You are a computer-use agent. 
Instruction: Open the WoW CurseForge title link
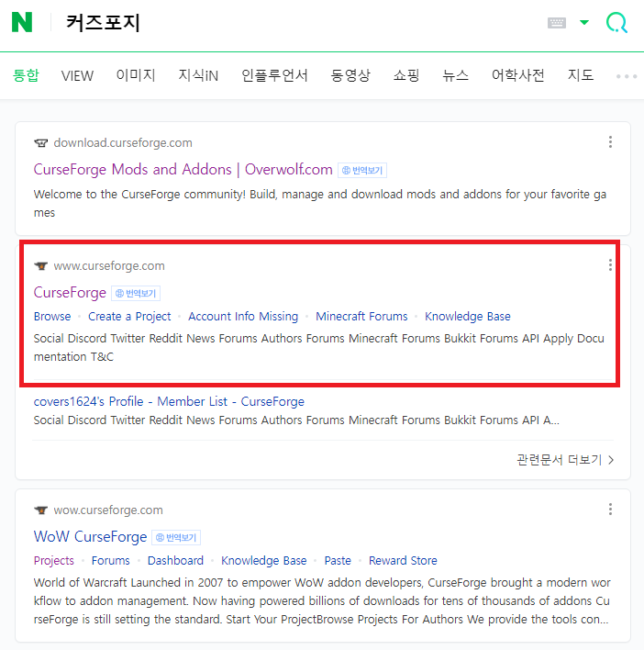coord(90,537)
